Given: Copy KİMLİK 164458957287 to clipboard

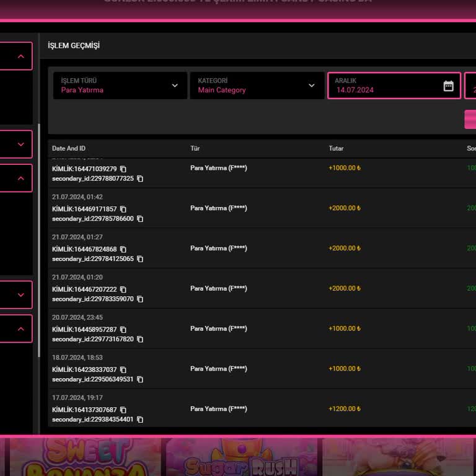Looking at the screenshot, I should [x=123, y=330].
